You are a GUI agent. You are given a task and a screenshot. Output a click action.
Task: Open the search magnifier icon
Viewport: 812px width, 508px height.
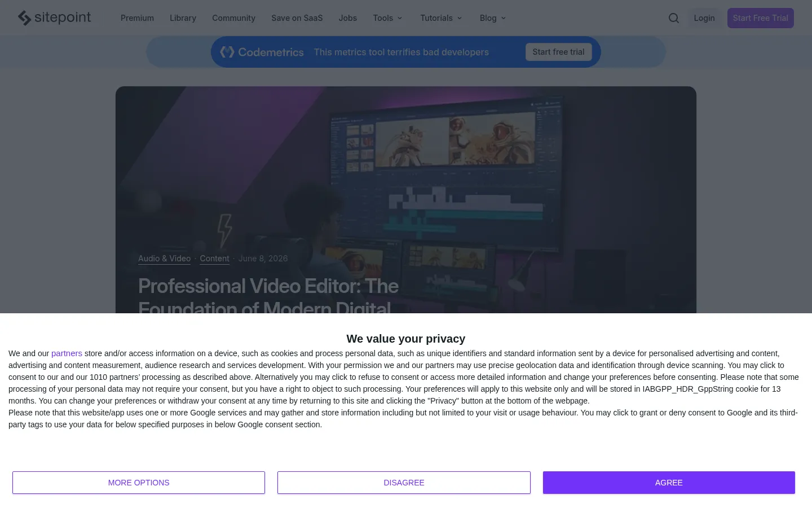click(674, 18)
